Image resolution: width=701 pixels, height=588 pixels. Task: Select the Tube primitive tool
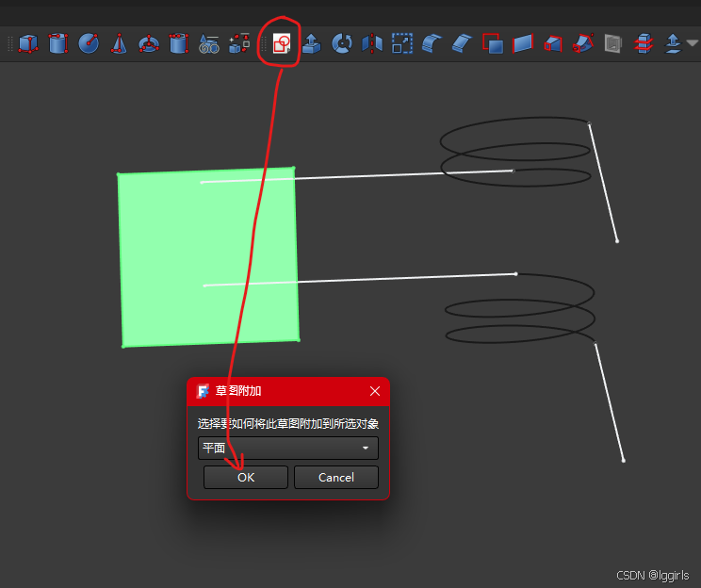(x=179, y=44)
